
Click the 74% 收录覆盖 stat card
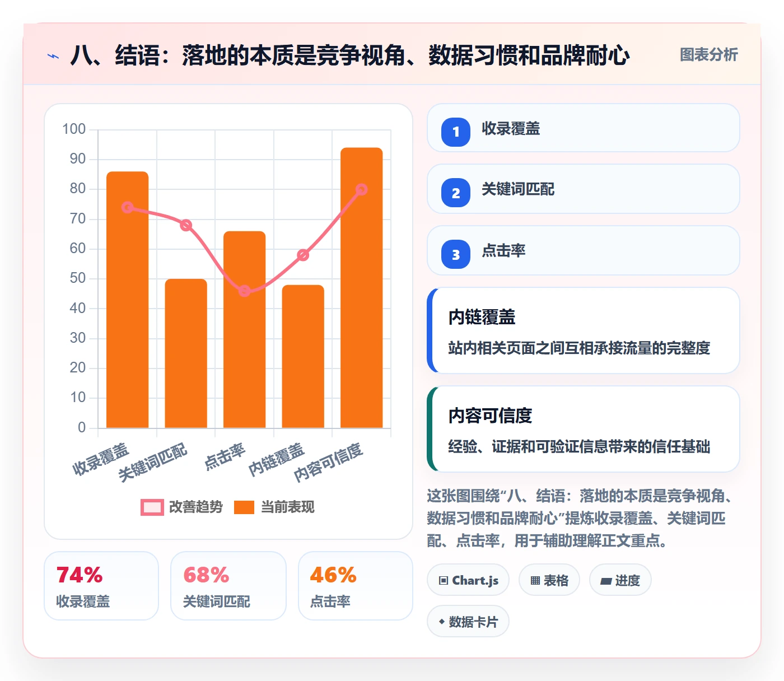point(101,586)
